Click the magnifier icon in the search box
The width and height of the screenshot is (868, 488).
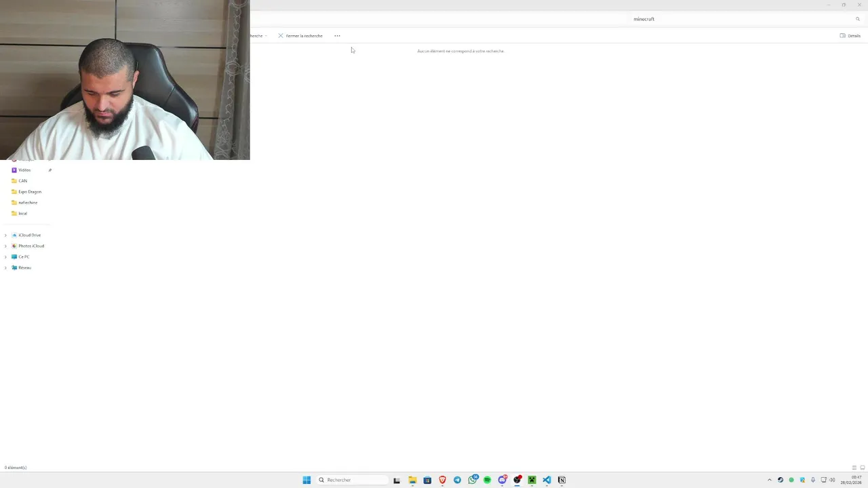857,19
